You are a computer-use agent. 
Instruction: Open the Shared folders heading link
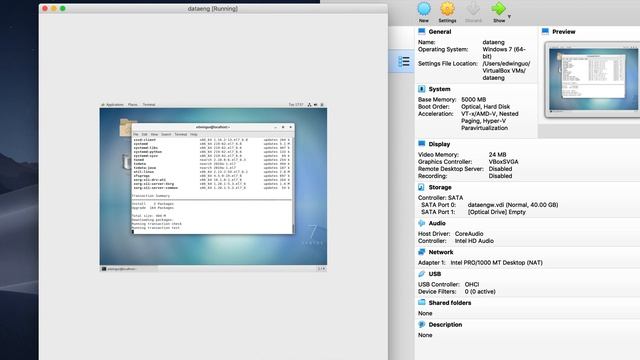[450, 303]
